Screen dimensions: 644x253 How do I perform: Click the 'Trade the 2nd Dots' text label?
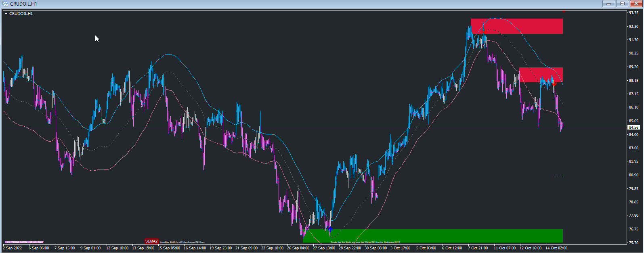[365, 242]
